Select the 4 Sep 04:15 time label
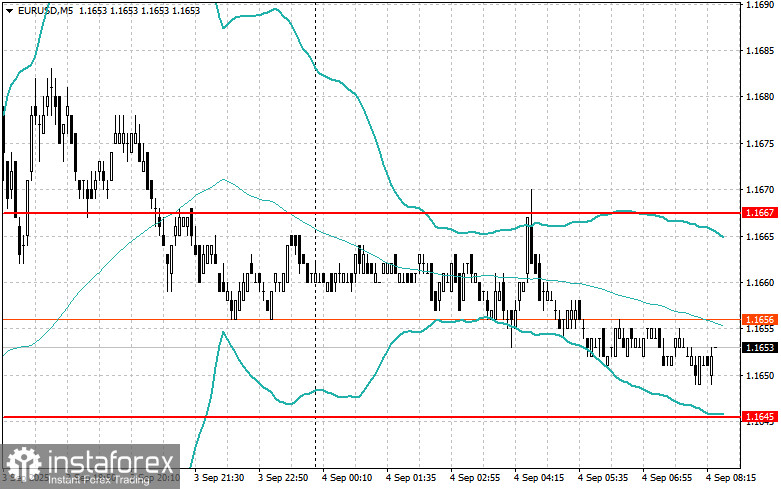 [539, 478]
